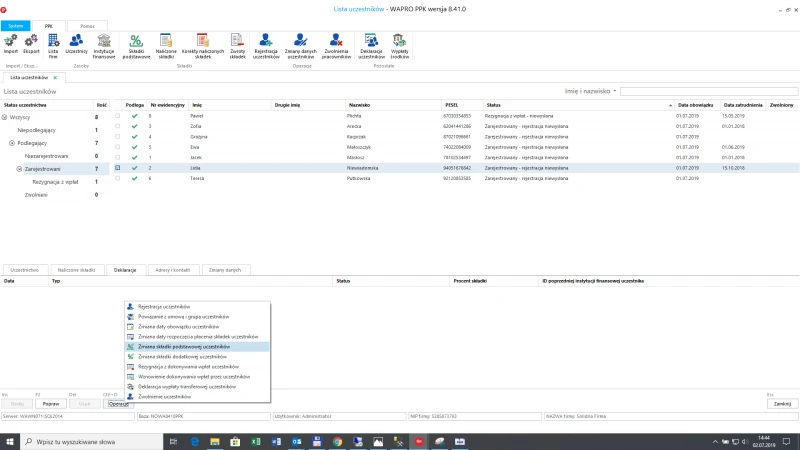Tick the checkbox for row Paweł Plichta
This screenshot has height=450, width=800.
click(117, 116)
